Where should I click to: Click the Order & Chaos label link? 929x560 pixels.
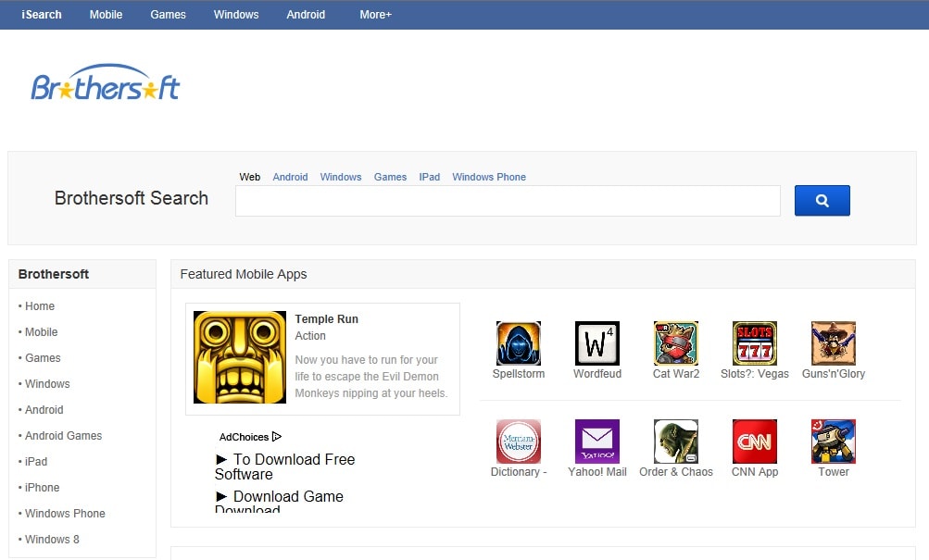[x=676, y=472]
